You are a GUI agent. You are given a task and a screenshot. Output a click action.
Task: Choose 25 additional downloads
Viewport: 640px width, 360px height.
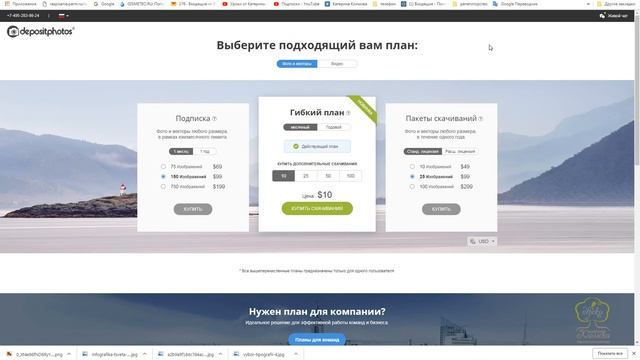pyautogui.click(x=306, y=176)
